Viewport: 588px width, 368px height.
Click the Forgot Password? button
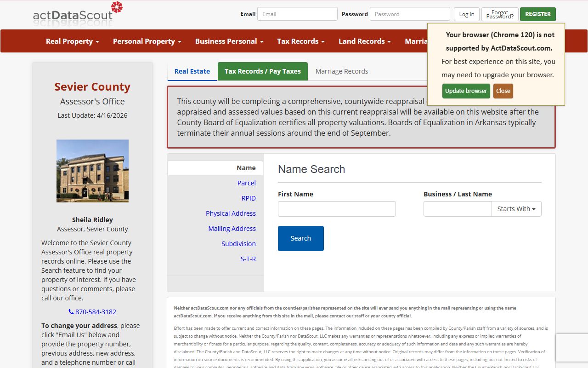(x=500, y=14)
